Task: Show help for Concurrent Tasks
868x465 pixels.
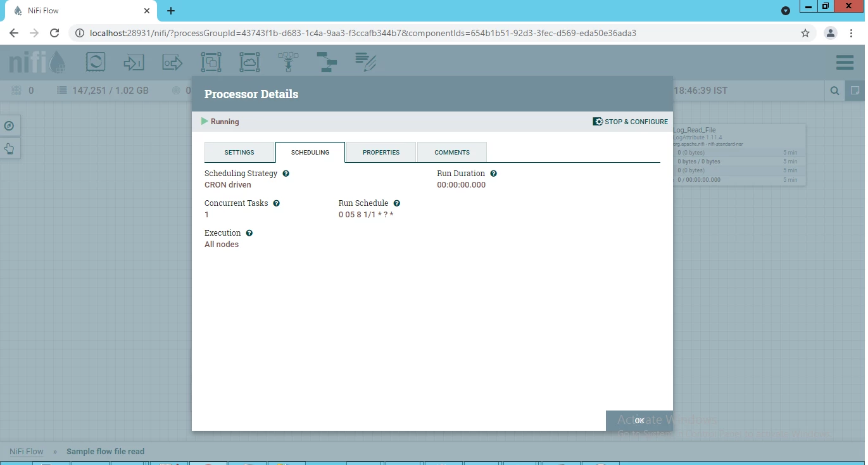Action: (x=276, y=203)
